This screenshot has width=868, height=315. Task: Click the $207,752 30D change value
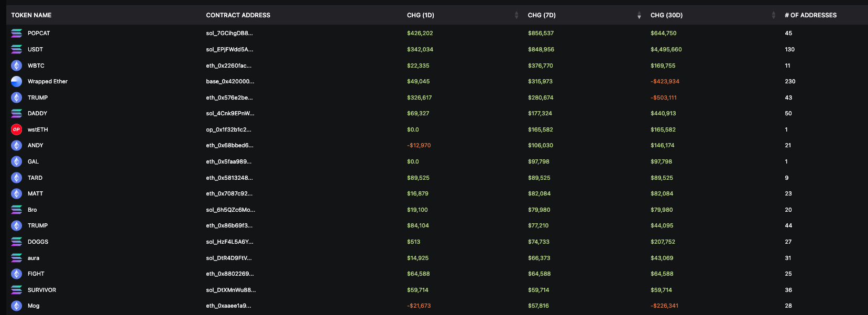(663, 242)
